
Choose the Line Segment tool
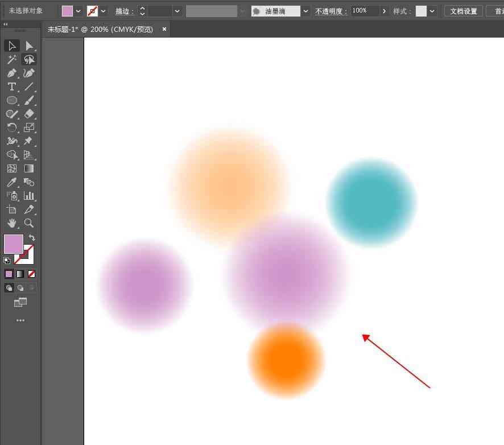[x=29, y=87]
